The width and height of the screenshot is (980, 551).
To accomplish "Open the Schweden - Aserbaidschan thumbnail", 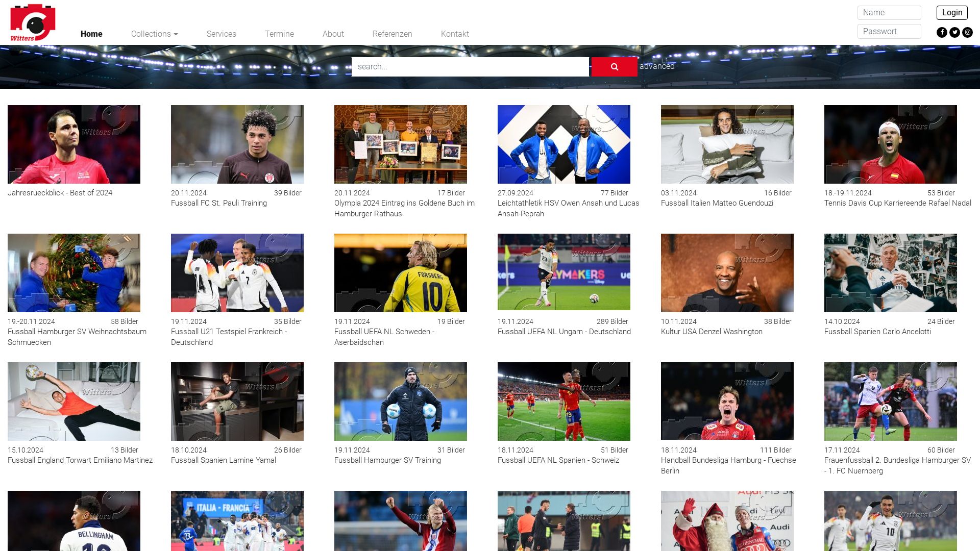I will (x=401, y=273).
